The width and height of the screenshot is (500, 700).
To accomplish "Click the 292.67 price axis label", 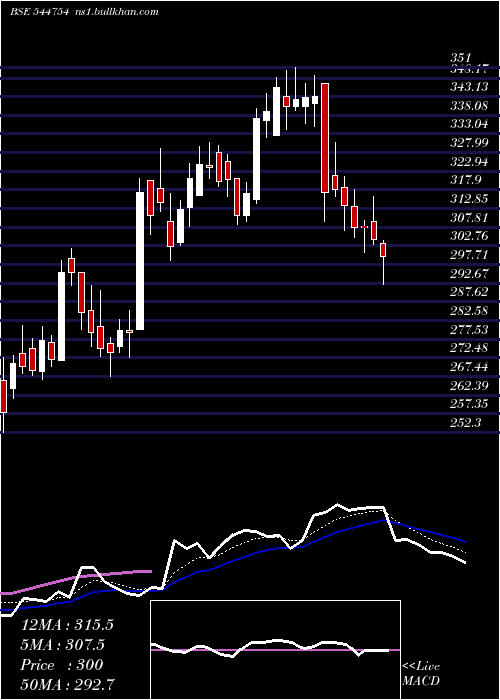I will click(469, 273).
